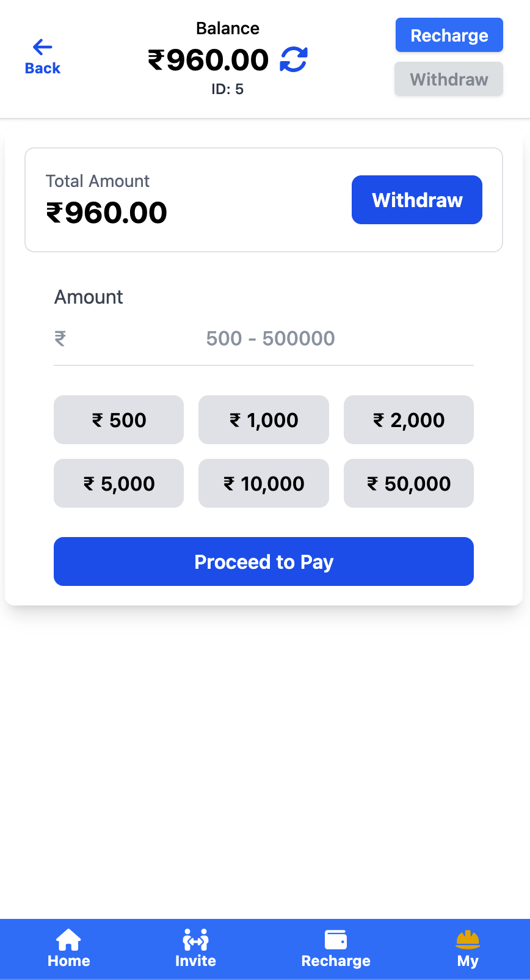Viewport: 530px width, 980px height.
Task: Select the ₹ 500 preset amount
Action: point(119,420)
